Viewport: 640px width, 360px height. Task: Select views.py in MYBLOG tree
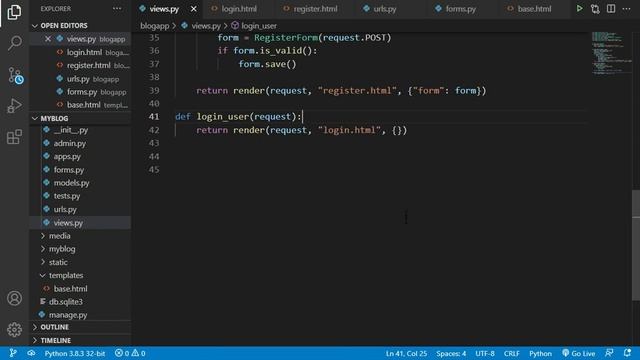point(68,222)
